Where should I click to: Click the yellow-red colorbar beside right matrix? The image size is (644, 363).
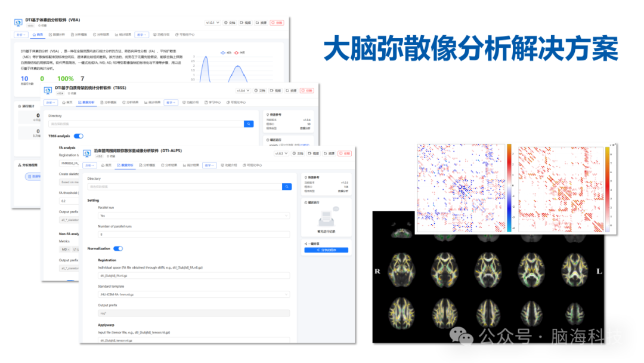pyautogui.click(x=608, y=189)
